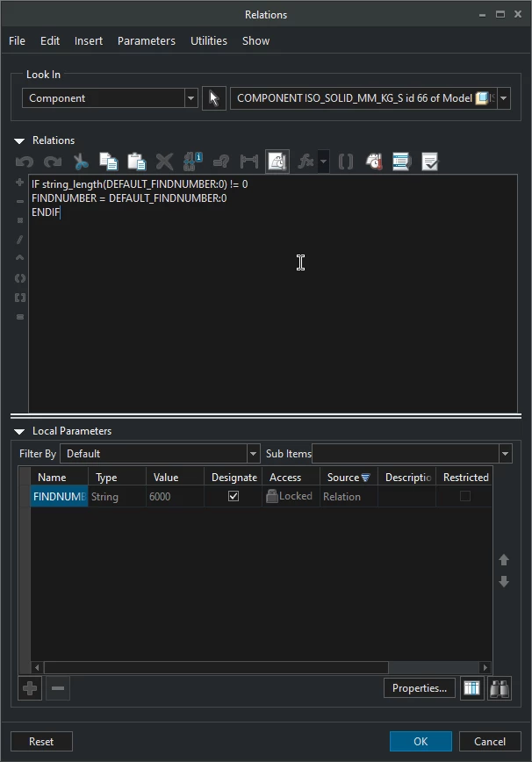Click the Cancel button
532x762 pixels.
[490, 742]
